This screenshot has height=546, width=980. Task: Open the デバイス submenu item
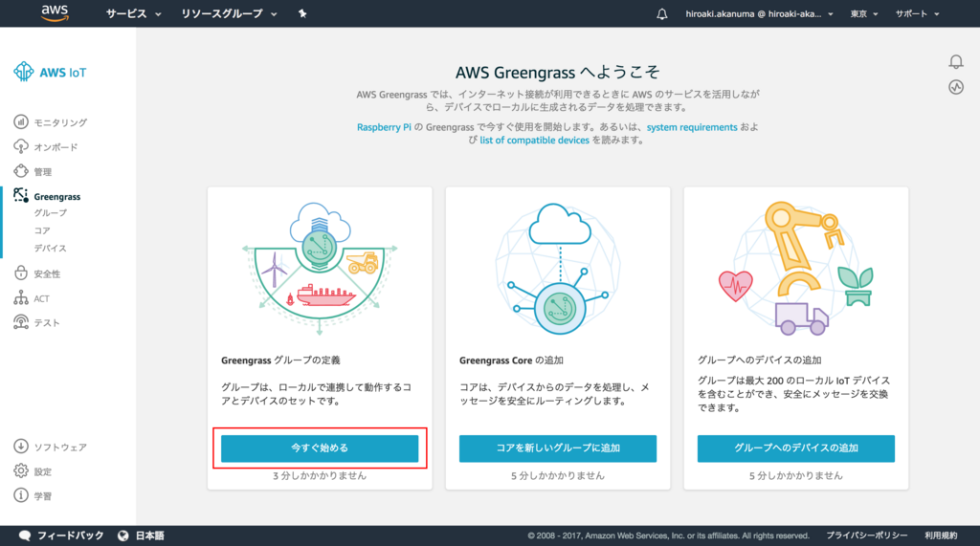pos(50,248)
